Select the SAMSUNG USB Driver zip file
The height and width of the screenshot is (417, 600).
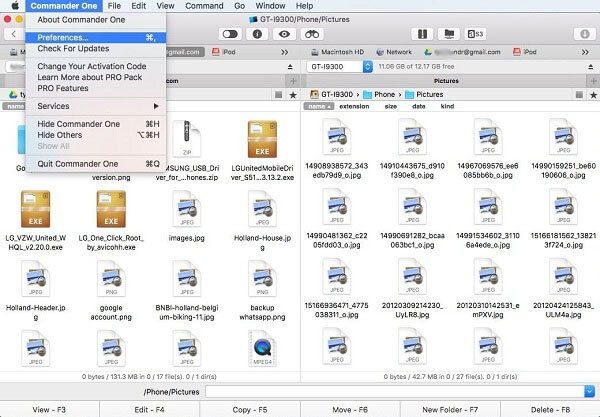[x=186, y=151]
